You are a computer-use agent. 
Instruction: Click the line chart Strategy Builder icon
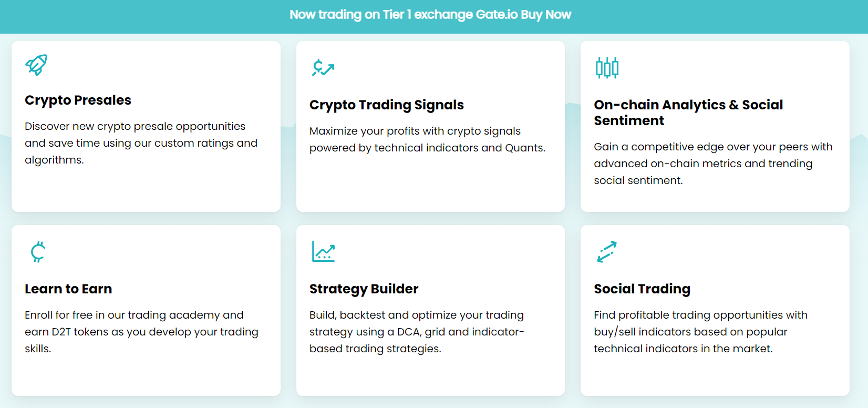(x=323, y=251)
